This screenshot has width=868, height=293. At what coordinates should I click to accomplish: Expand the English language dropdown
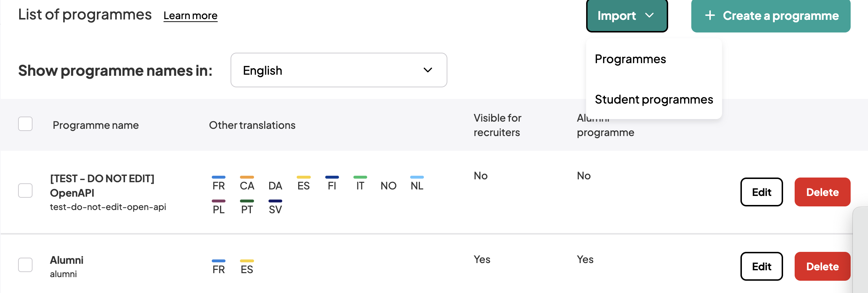tap(339, 70)
